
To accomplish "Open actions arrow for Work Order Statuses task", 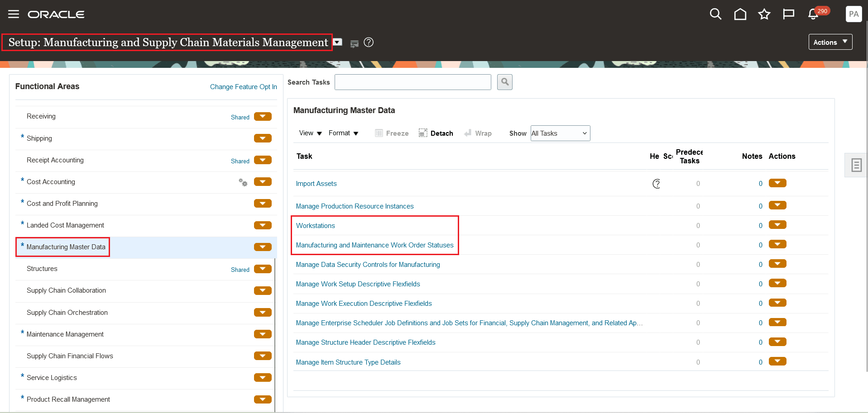I will point(777,245).
